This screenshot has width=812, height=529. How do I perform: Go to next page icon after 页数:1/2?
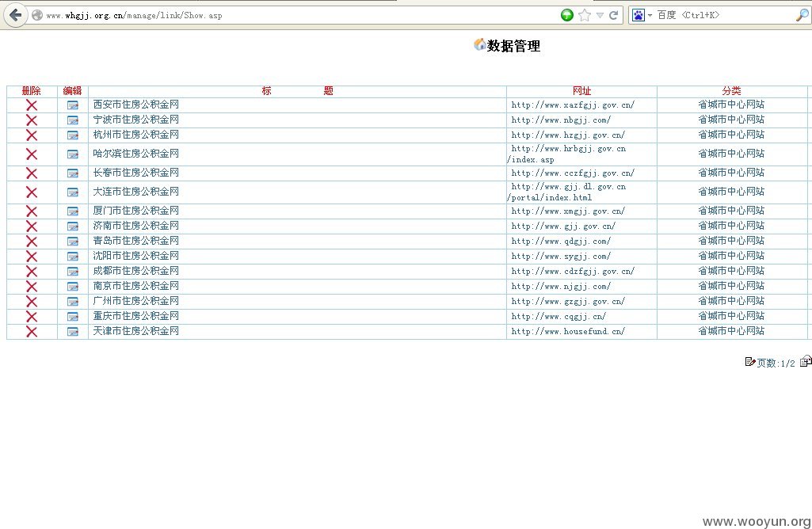pos(806,361)
